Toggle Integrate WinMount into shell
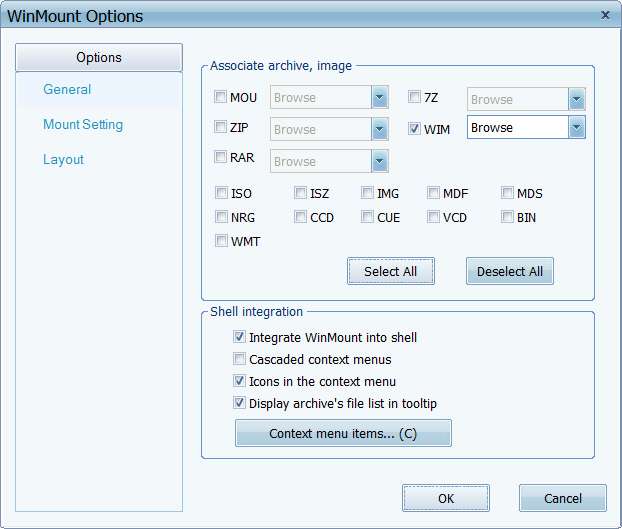622x529 pixels. (x=239, y=337)
